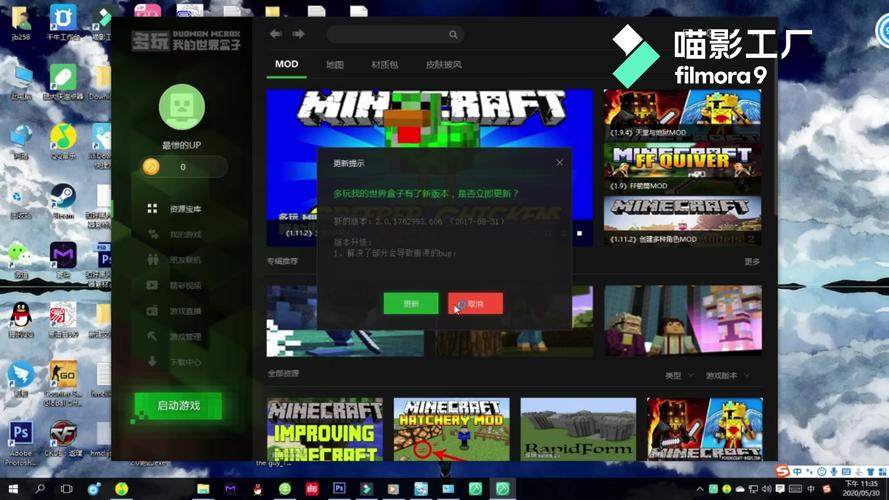This screenshot has height=500, width=889.
Task: Click the white carousel indicator dot
Action: (579, 233)
